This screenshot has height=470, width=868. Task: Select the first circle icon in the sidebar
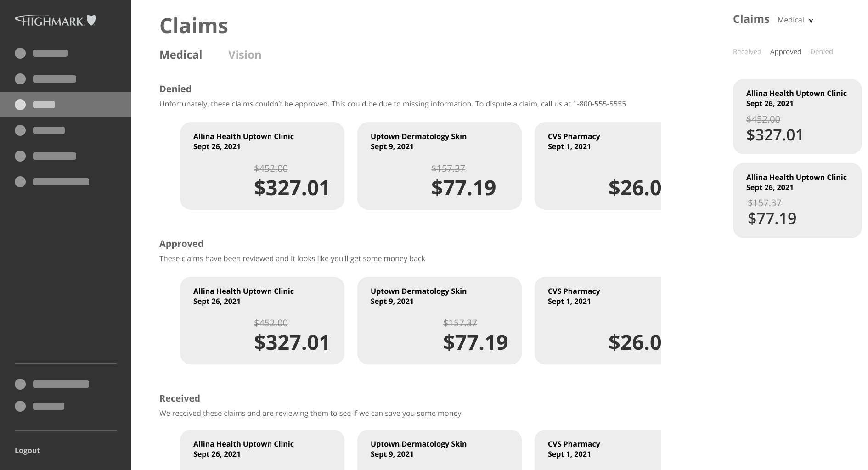point(20,53)
